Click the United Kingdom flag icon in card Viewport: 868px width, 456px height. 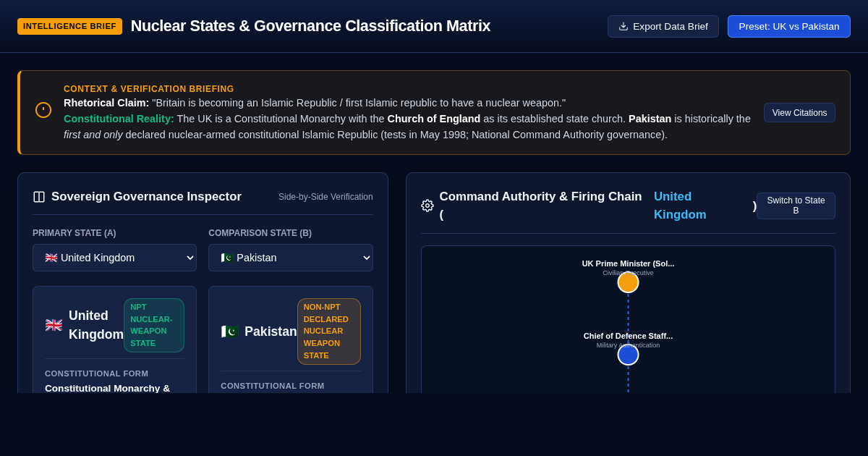point(54,325)
